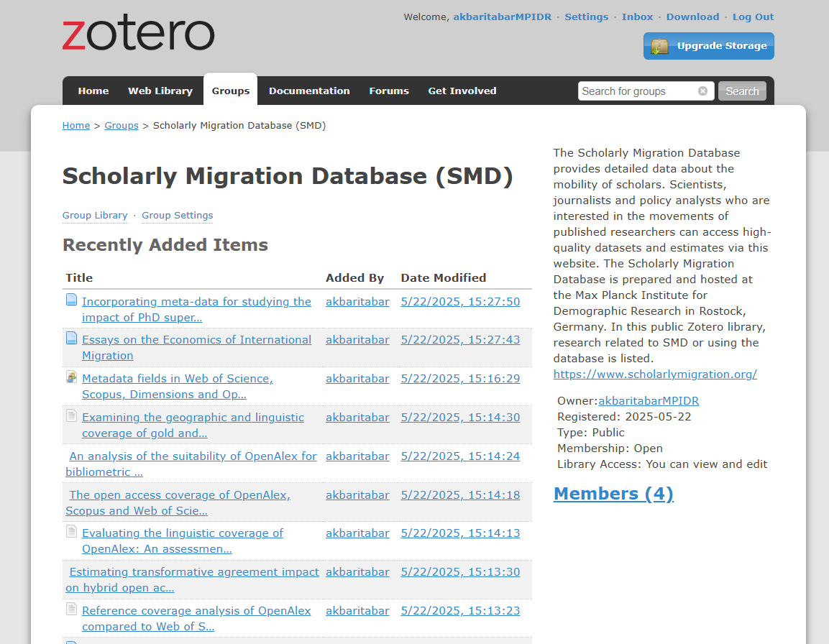Click the Upgrade Storage button
This screenshot has width=829, height=644.
[x=708, y=46]
